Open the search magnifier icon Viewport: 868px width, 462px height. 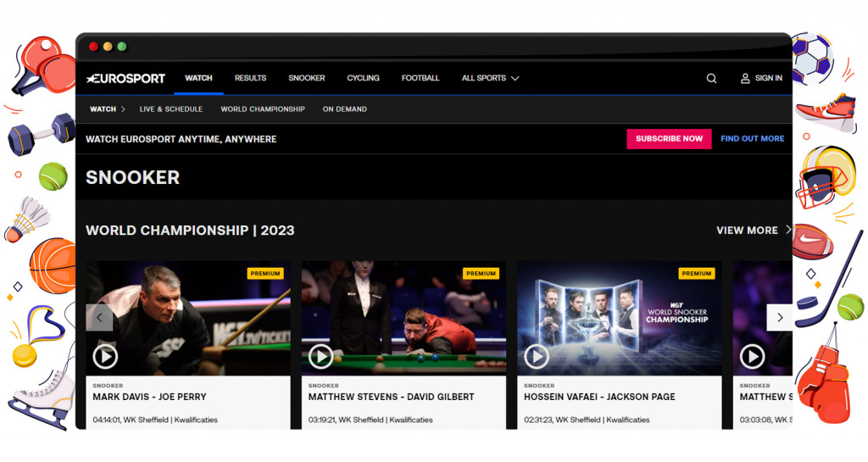tap(711, 79)
